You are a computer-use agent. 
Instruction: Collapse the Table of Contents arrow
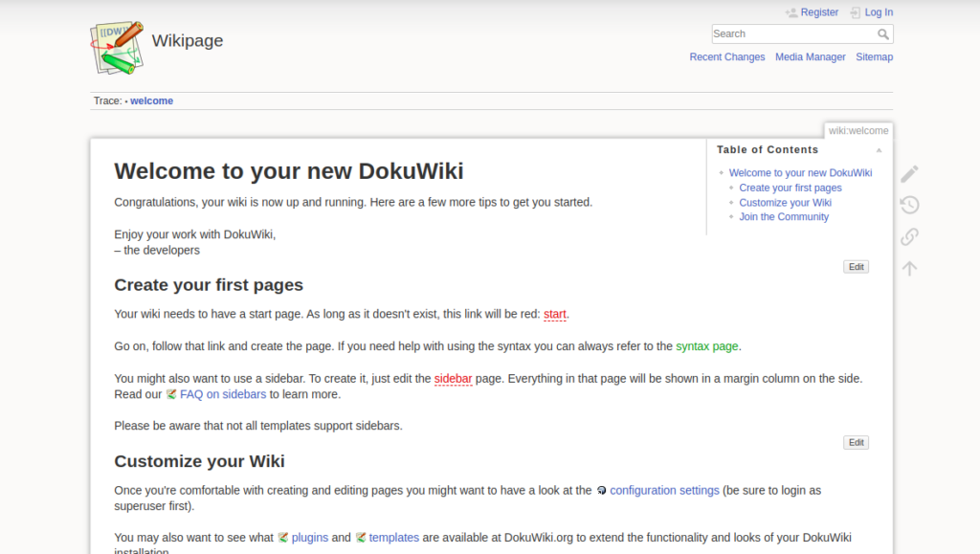coord(879,150)
